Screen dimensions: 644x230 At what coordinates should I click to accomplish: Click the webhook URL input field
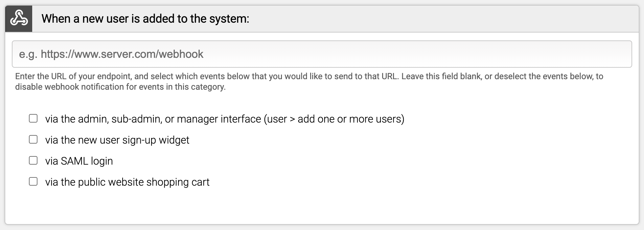[322, 54]
